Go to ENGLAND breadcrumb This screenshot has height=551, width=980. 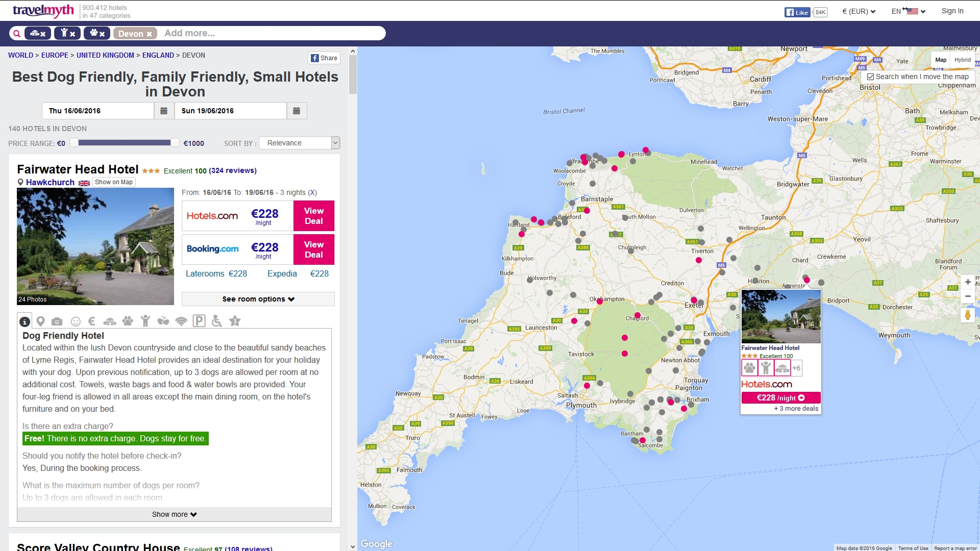158,55
